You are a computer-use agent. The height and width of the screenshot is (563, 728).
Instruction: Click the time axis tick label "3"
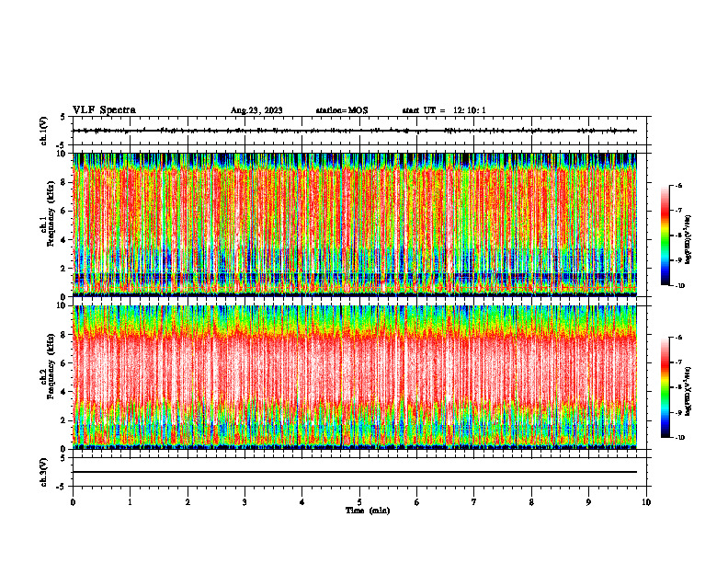click(x=245, y=502)
